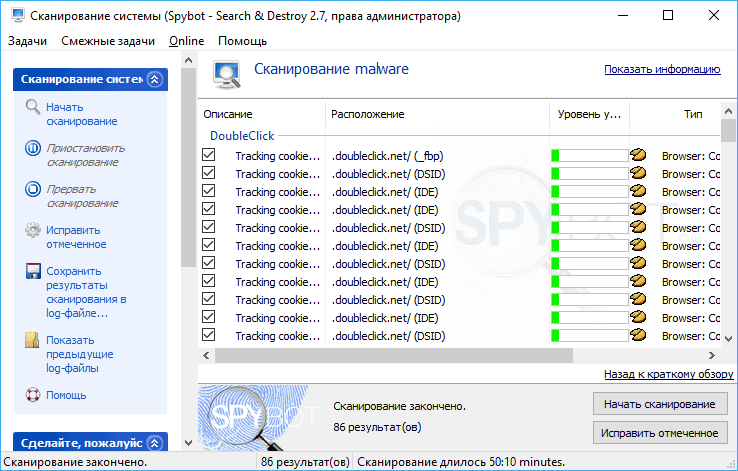Uncheck the checkbox of the topmost IDE row
The height and width of the screenshot is (471, 738).
[x=209, y=191]
